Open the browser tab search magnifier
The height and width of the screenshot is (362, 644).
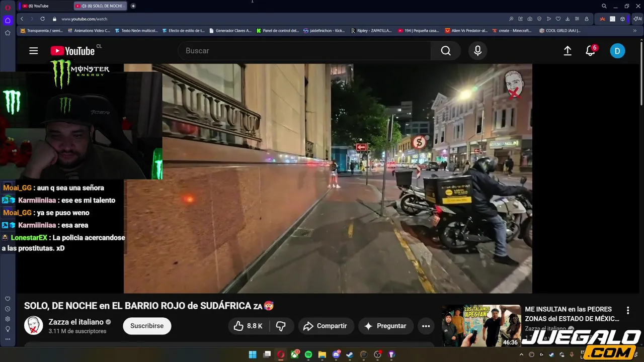point(604,6)
